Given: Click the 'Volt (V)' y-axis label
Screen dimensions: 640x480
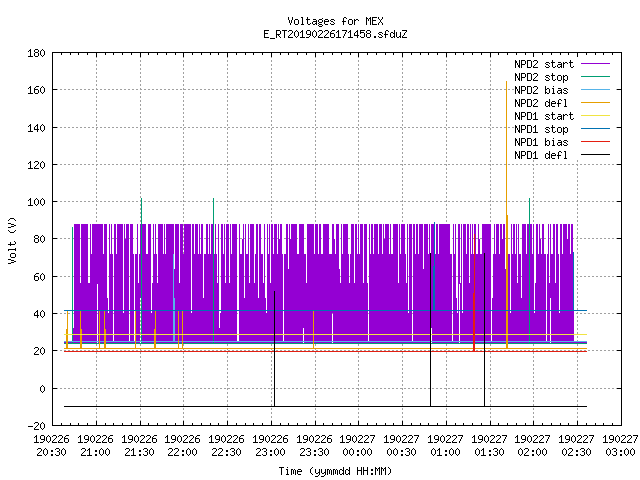Looking at the screenshot, I should (13, 240).
